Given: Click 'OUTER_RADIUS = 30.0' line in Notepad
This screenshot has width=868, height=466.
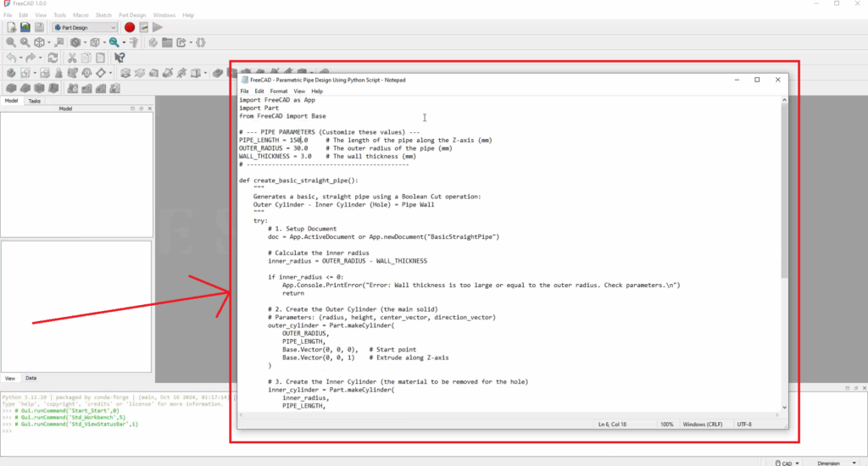Looking at the screenshot, I should (274, 148).
